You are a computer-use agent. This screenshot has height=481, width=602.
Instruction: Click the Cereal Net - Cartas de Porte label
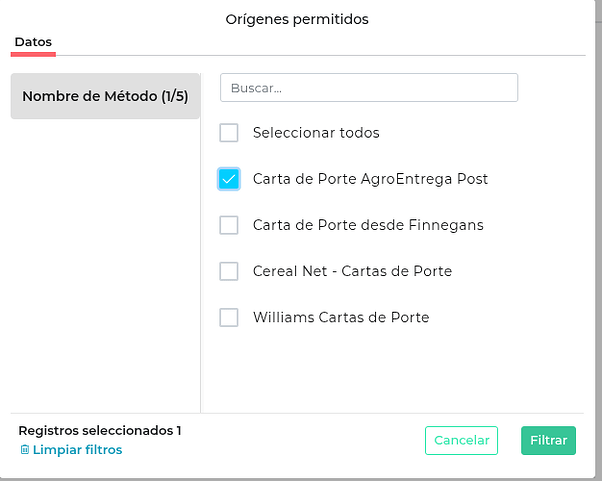pyautogui.click(x=352, y=271)
